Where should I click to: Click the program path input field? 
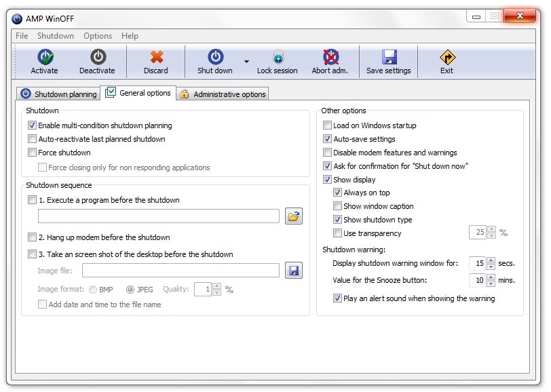click(159, 216)
